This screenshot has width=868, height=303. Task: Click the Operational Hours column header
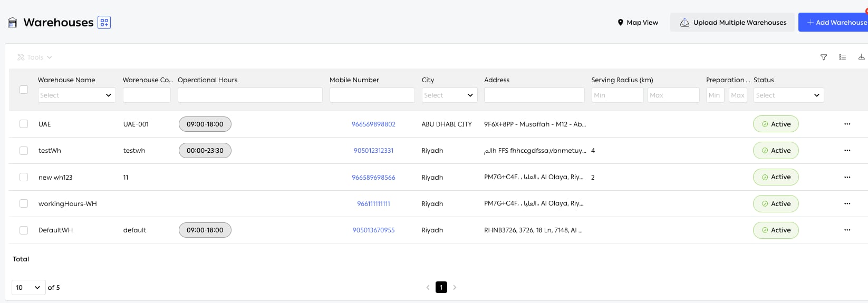point(207,80)
